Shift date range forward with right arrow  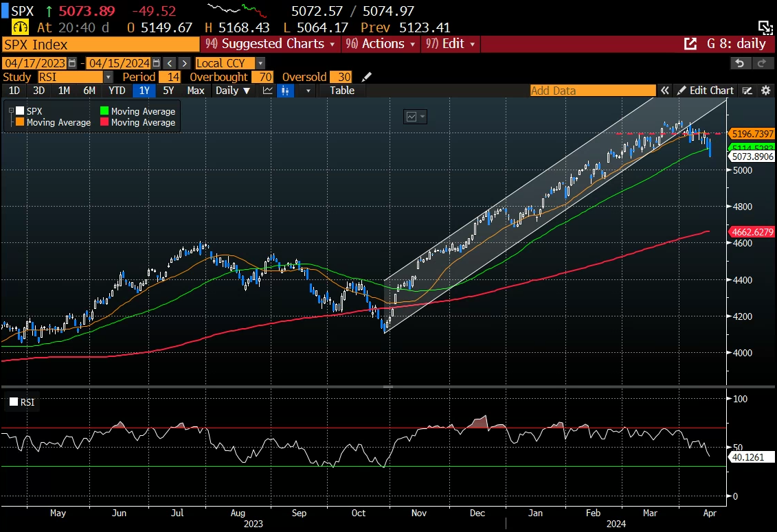pos(184,63)
